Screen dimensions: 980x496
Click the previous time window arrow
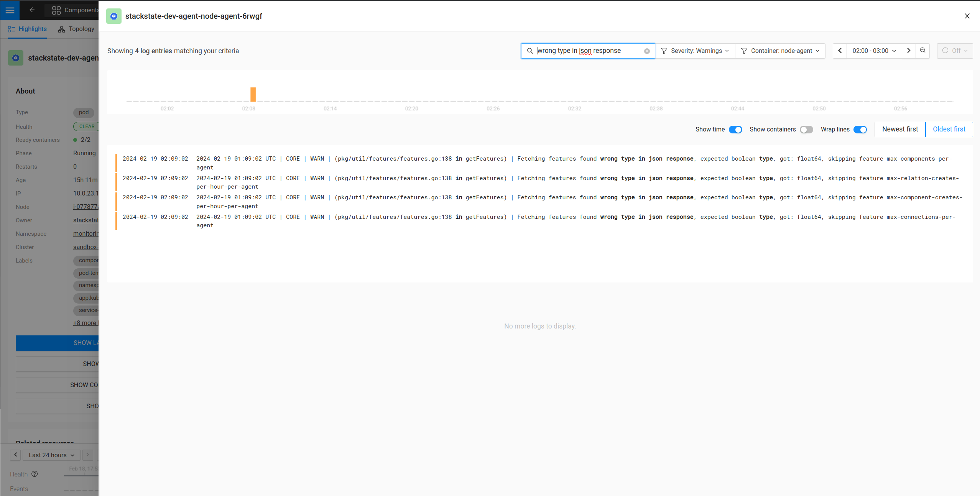840,51
